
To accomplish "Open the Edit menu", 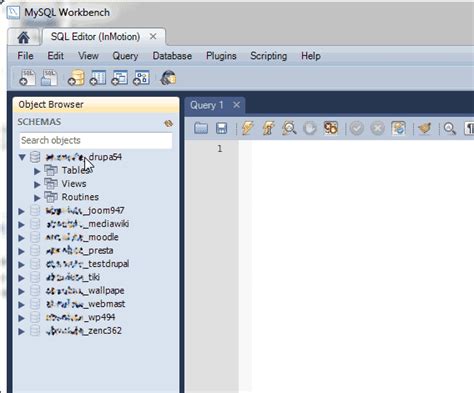I will [55, 56].
